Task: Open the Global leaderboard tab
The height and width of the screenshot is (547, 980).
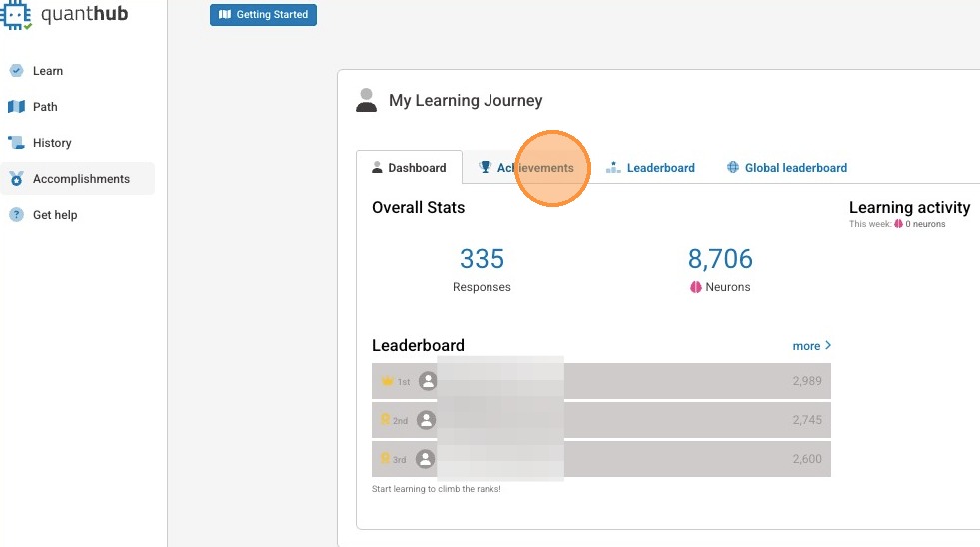Action: point(787,168)
